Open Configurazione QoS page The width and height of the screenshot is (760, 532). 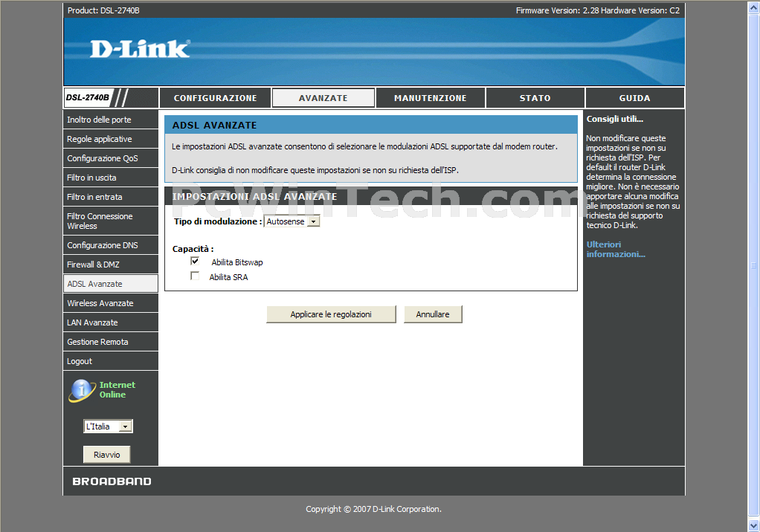tap(111, 158)
